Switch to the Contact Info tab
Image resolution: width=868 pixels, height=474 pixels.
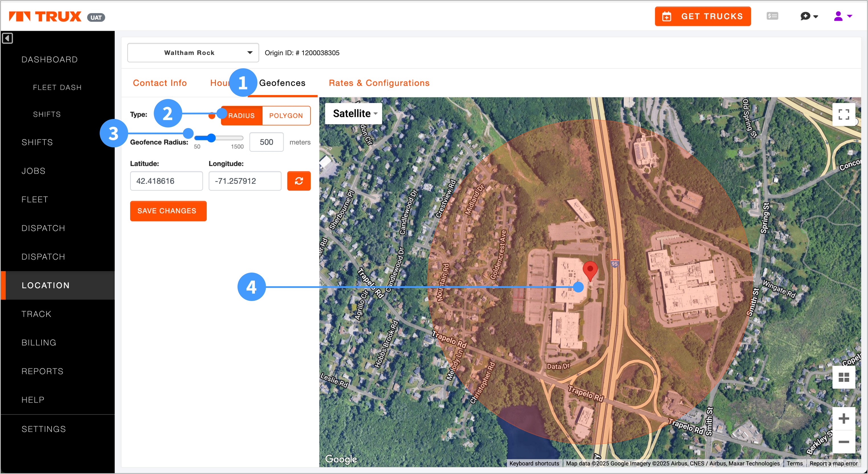tap(160, 83)
